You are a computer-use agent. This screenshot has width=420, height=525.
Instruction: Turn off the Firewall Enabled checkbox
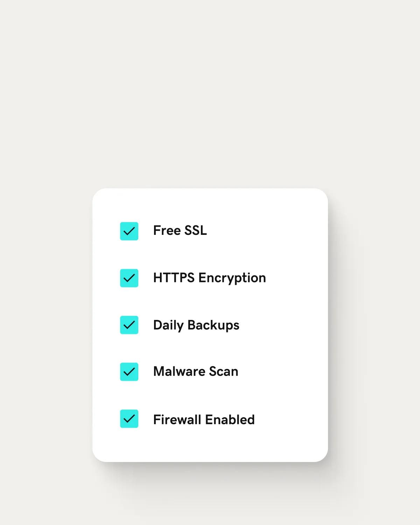point(129,419)
